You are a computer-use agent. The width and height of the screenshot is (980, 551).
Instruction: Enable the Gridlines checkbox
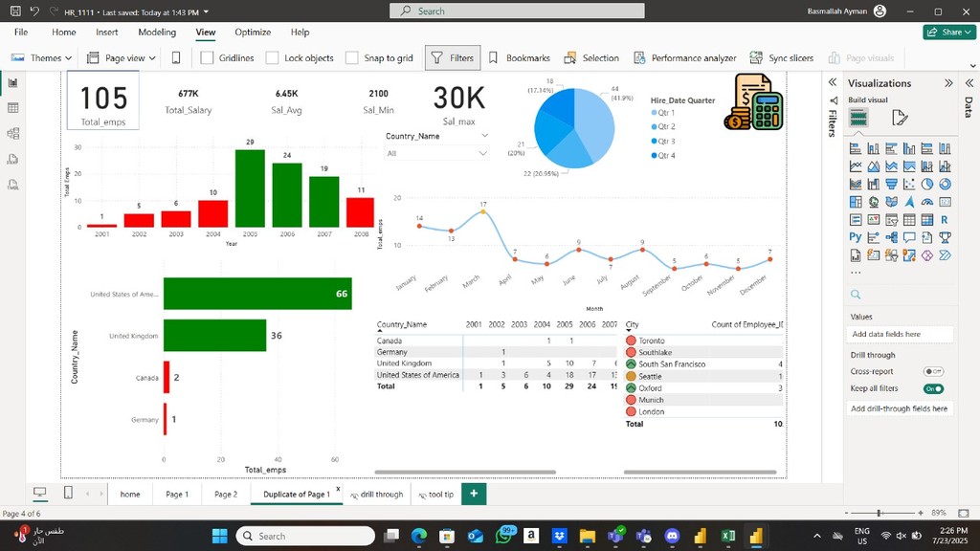(x=208, y=58)
